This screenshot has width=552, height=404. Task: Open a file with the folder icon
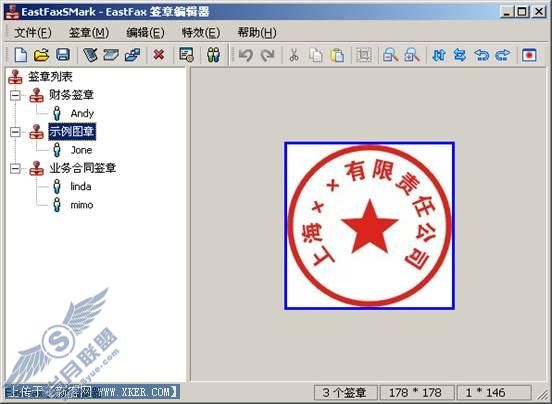[42, 55]
